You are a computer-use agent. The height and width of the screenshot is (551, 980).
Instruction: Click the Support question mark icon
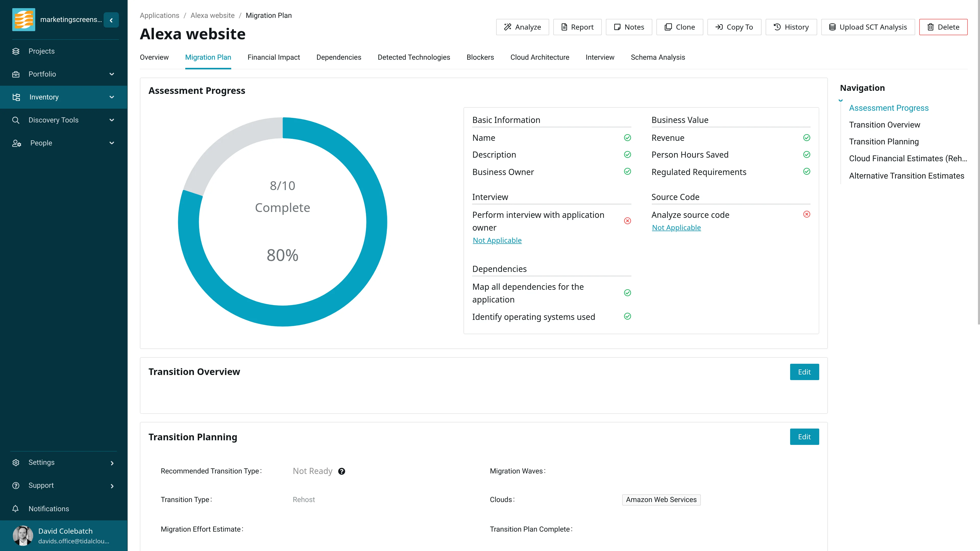16,486
